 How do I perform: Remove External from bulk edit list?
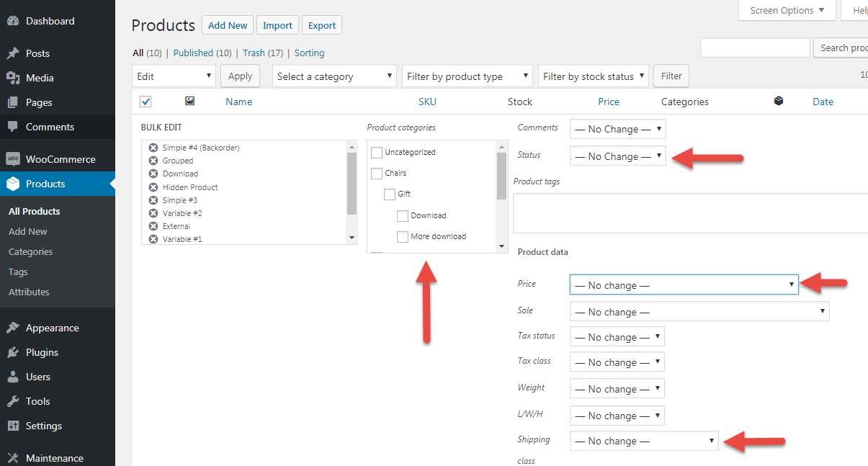153,226
